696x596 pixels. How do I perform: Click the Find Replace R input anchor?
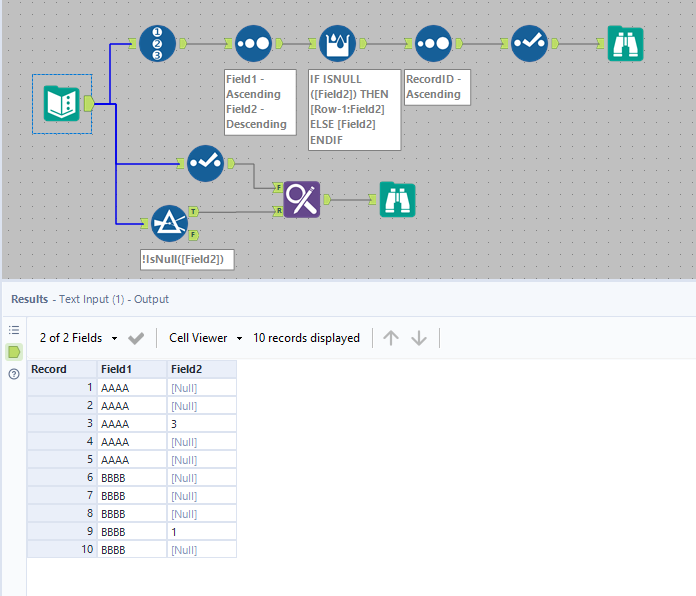(x=278, y=211)
